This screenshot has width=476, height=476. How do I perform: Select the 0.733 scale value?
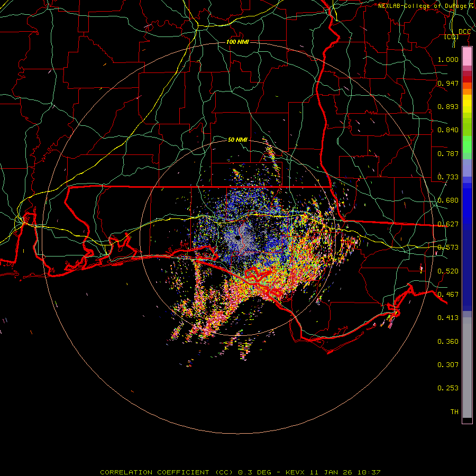click(x=448, y=177)
